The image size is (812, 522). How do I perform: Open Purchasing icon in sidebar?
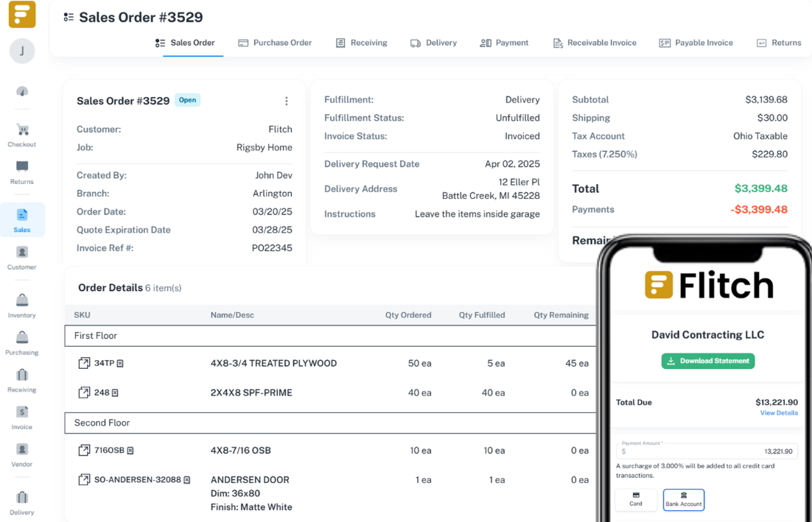[22, 337]
